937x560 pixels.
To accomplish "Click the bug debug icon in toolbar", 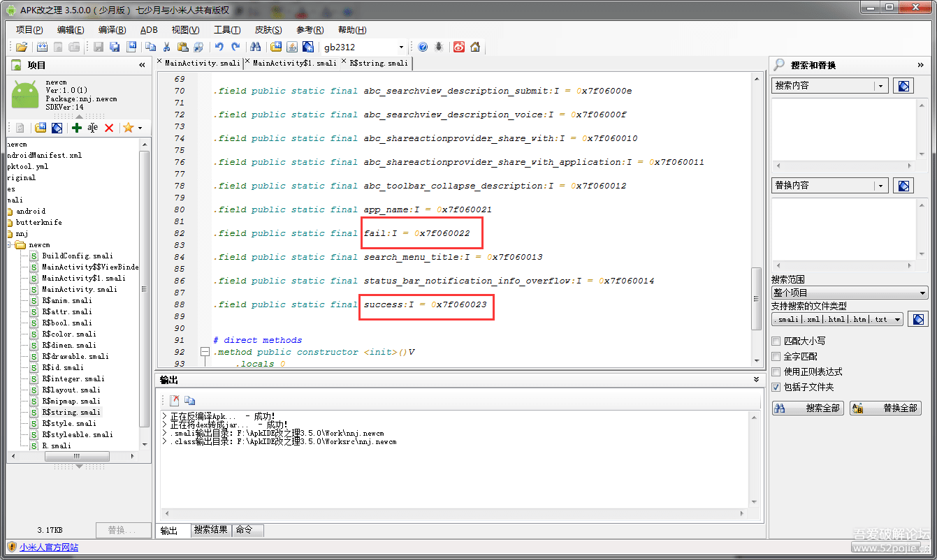I will pyautogui.click(x=439, y=47).
